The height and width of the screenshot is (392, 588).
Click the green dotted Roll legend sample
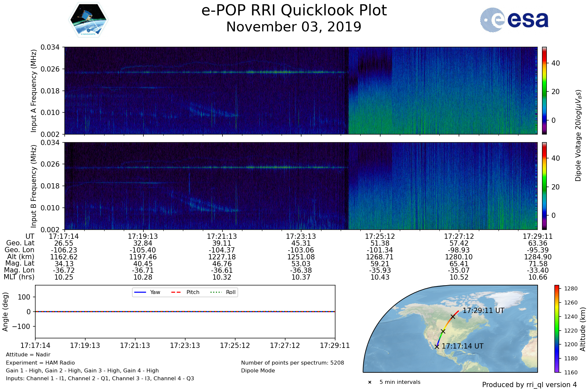tap(216, 292)
